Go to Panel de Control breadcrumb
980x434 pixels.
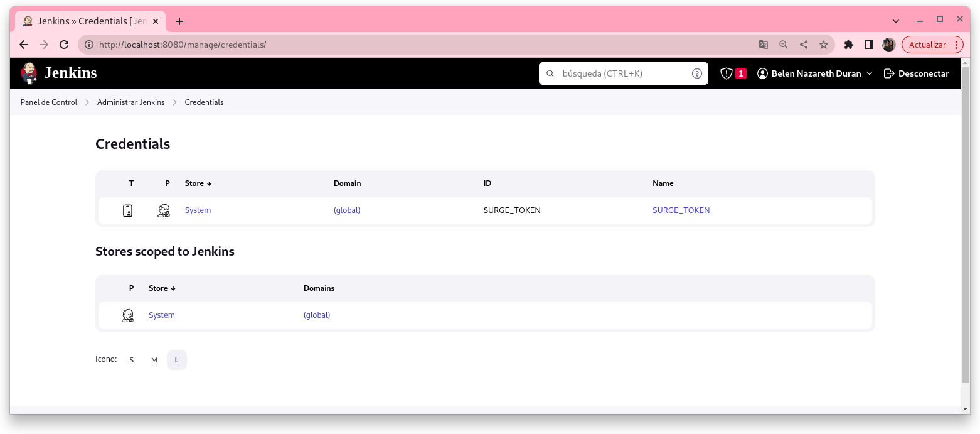click(x=49, y=102)
